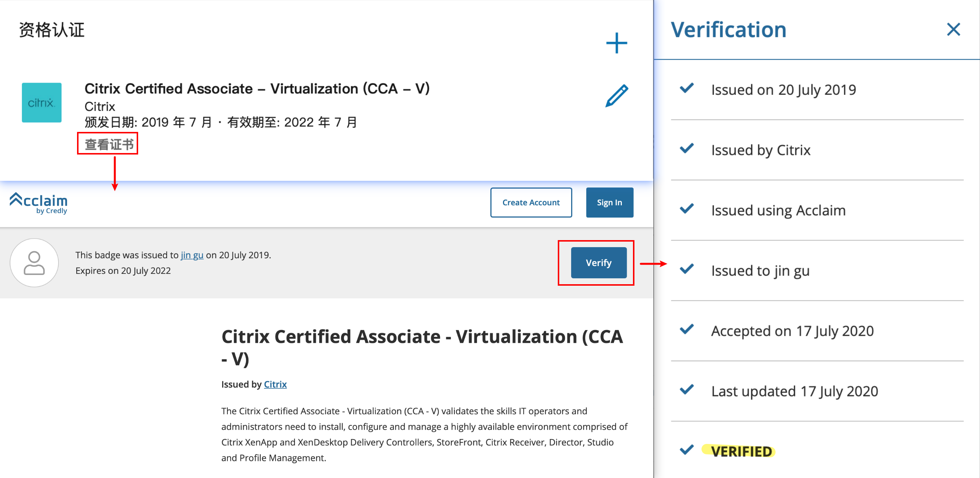980x478 pixels.
Task: Click checkmark beside Accepted on 17 July 2020
Action: (x=686, y=329)
